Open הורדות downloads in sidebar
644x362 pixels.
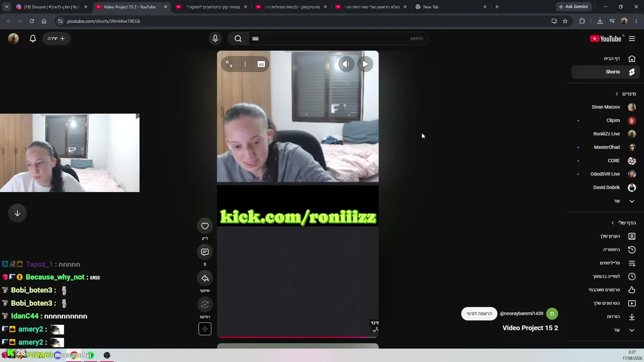click(605, 317)
